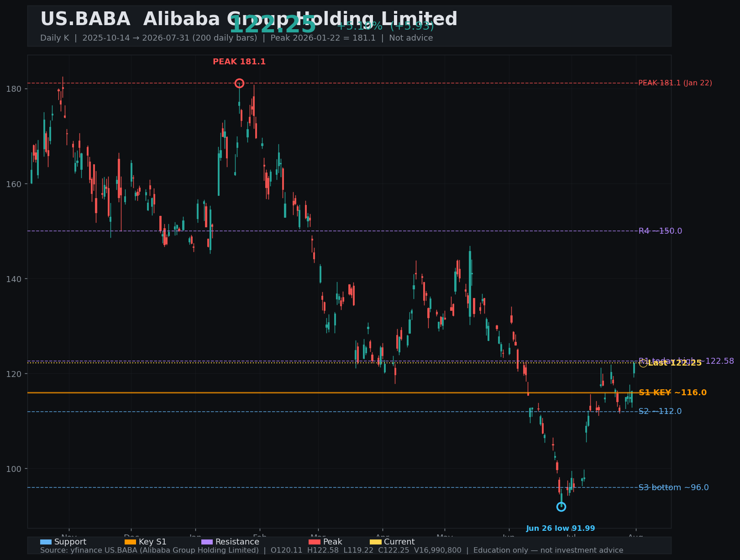Image resolution: width=740 pixels, height=560 pixels.
Task: Click the 'Support' legend label
Action: click(70, 542)
